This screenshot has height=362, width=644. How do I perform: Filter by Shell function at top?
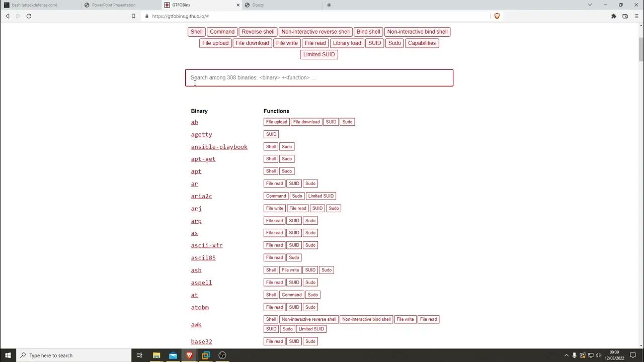pos(197,32)
